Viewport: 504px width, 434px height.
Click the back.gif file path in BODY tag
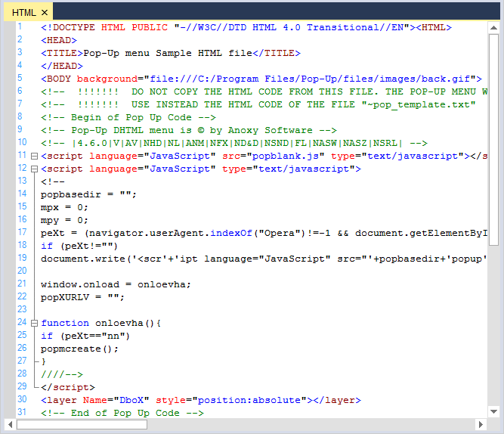coord(310,79)
